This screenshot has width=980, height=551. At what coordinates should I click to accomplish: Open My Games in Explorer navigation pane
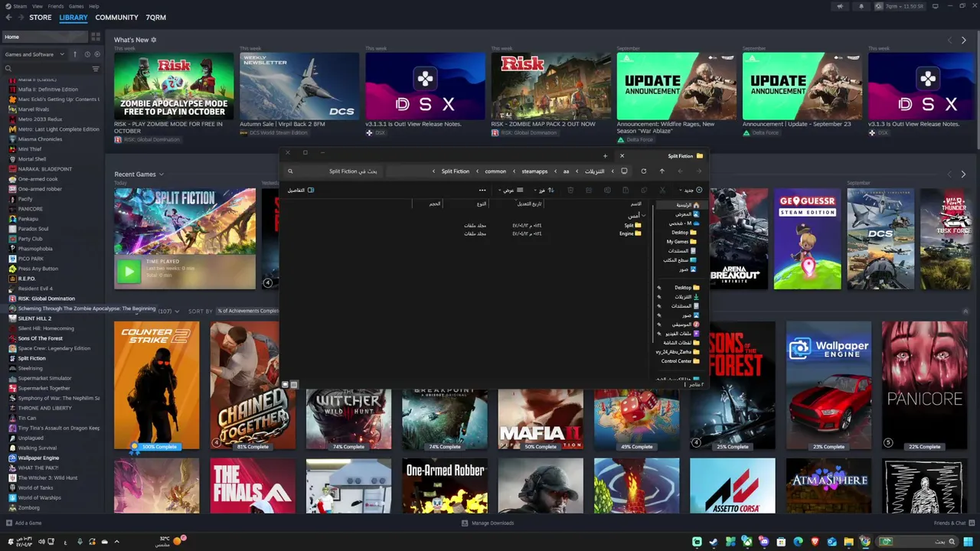[x=681, y=242]
